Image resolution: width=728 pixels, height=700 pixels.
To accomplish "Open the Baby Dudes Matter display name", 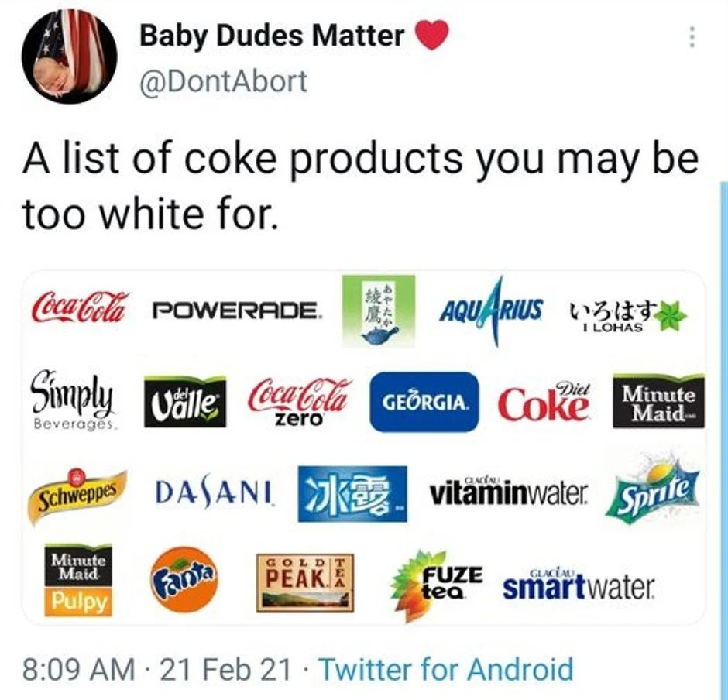I will coord(272,36).
